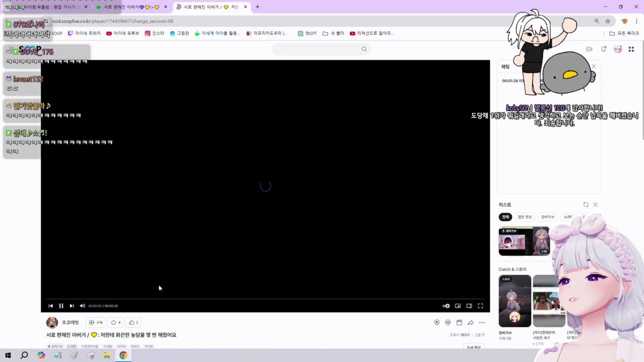Screen dimensions: 644x362
Task: Subscribe with the 구독 button
Action: click(96, 322)
